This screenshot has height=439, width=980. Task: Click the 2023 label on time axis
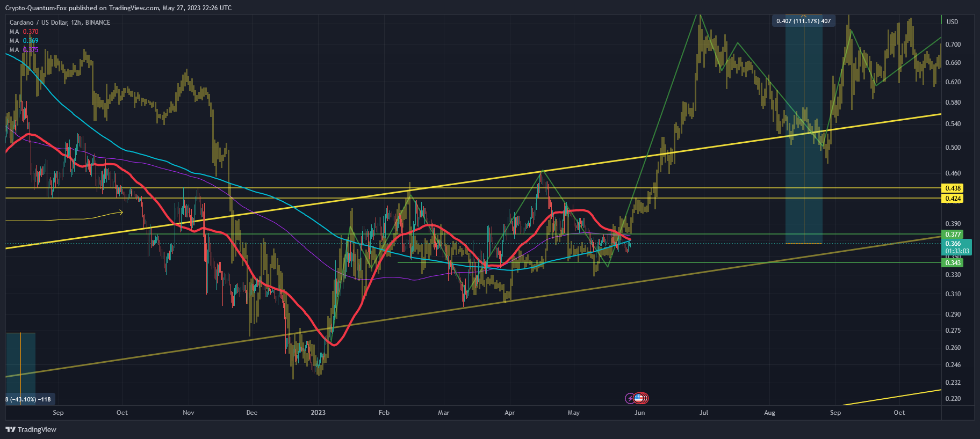coord(318,413)
